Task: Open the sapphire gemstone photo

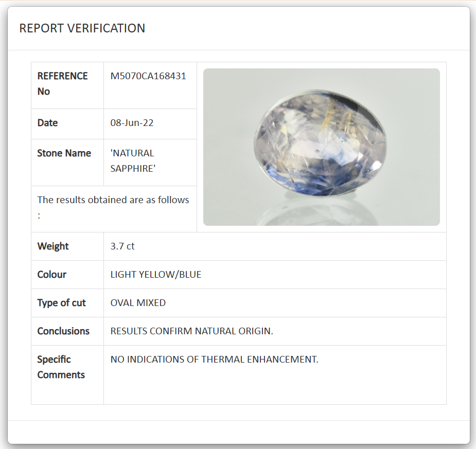Action: click(322, 147)
